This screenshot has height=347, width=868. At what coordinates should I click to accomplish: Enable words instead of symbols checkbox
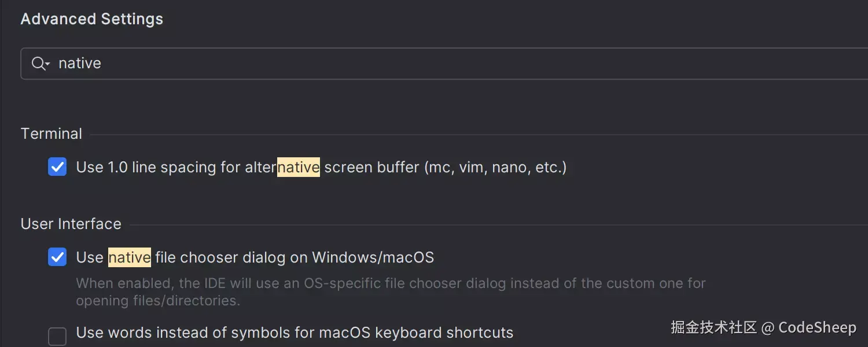click(57, 335)
